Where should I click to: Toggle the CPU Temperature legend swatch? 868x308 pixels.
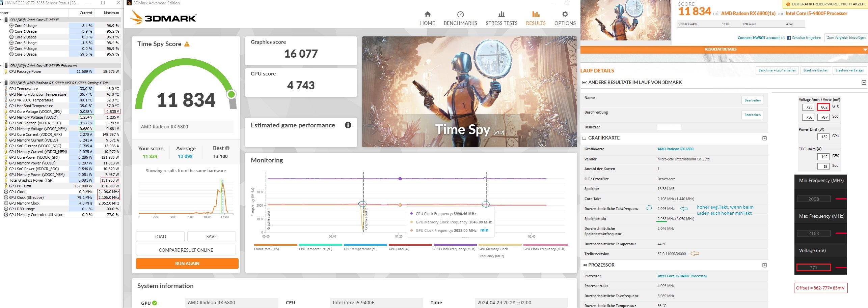pos(320,245)
